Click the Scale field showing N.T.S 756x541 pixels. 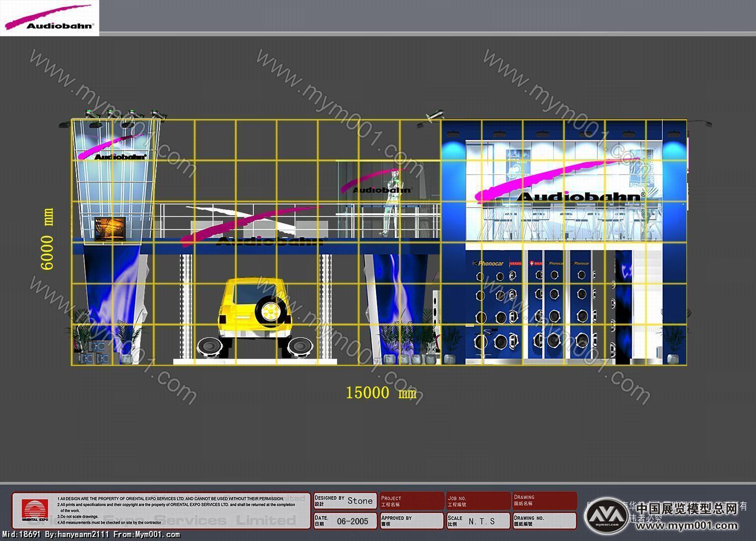[478, 521]
